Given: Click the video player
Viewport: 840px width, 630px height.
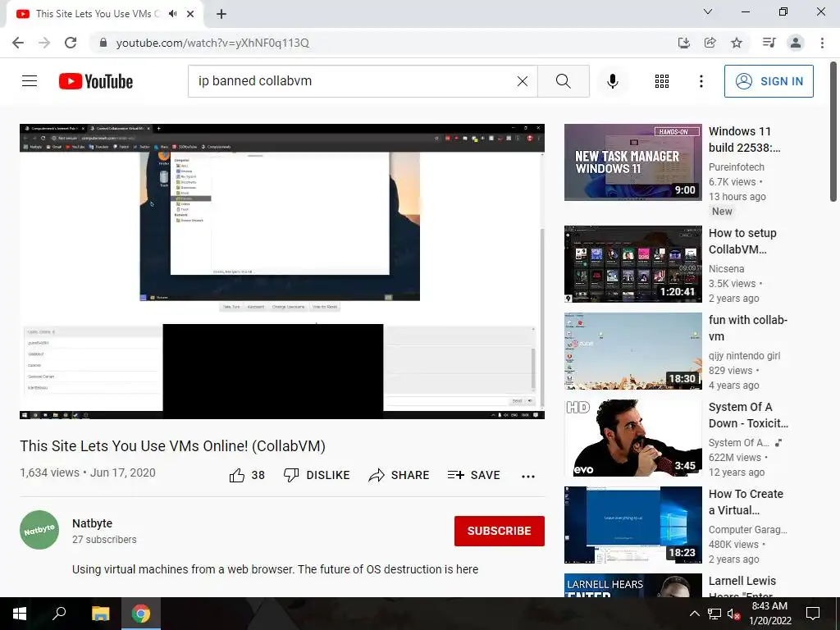Looking at the screenshot, I should pos(282,271).
